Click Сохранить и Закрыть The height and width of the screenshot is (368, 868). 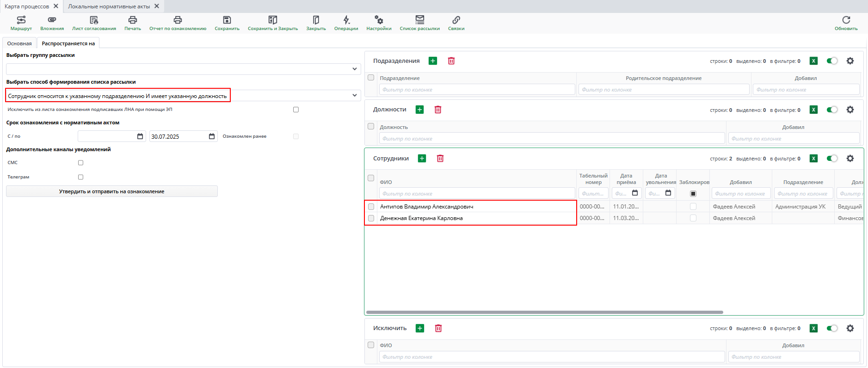click(273, 23)
